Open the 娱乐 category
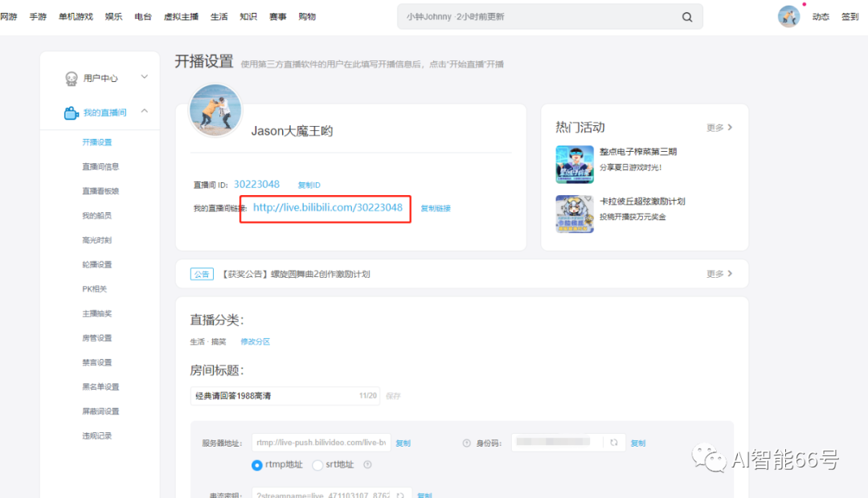 [x=113, y=17]
